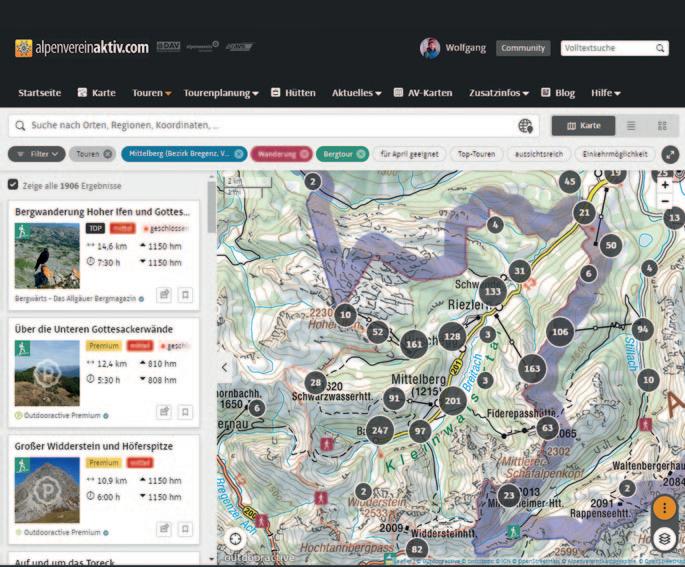Toggle Zeige alle 1906 Ergebnisse checkbox
This screenshot has width=685, height=567.
(x=13, y=185)
